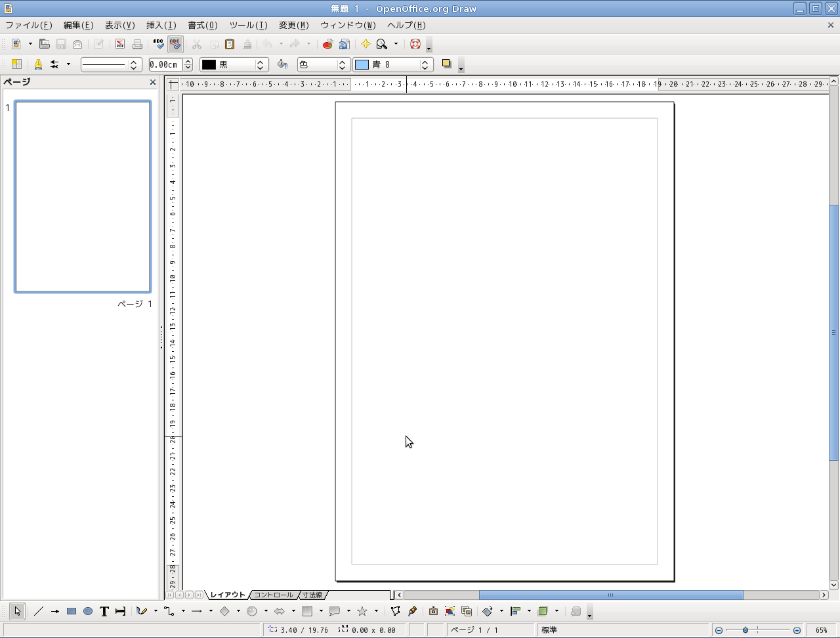
Task: Export directly as PDF icon
Action: 120,44
